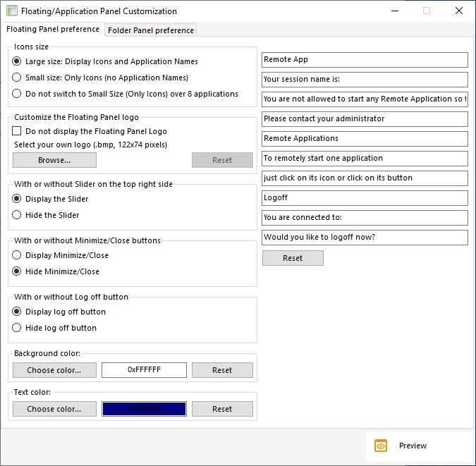Reset the text color

pos(222,409)
